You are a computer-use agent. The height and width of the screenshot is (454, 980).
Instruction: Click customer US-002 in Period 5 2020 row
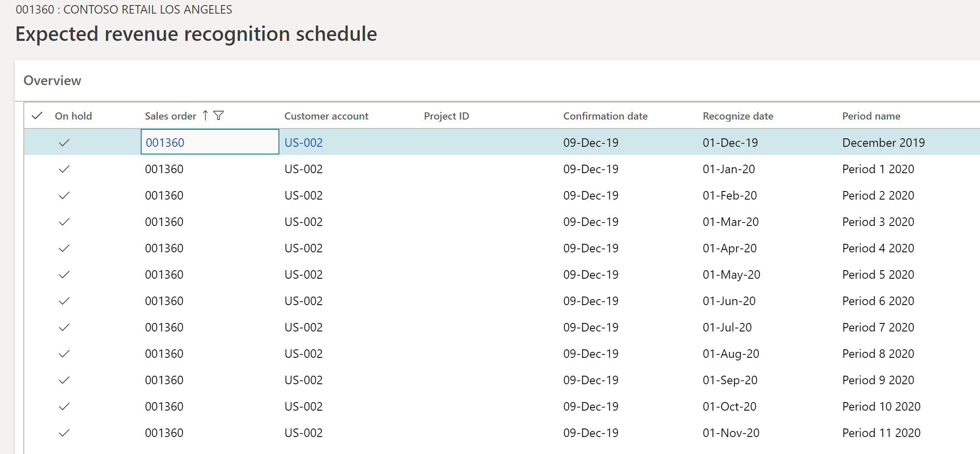click(304, 274)
